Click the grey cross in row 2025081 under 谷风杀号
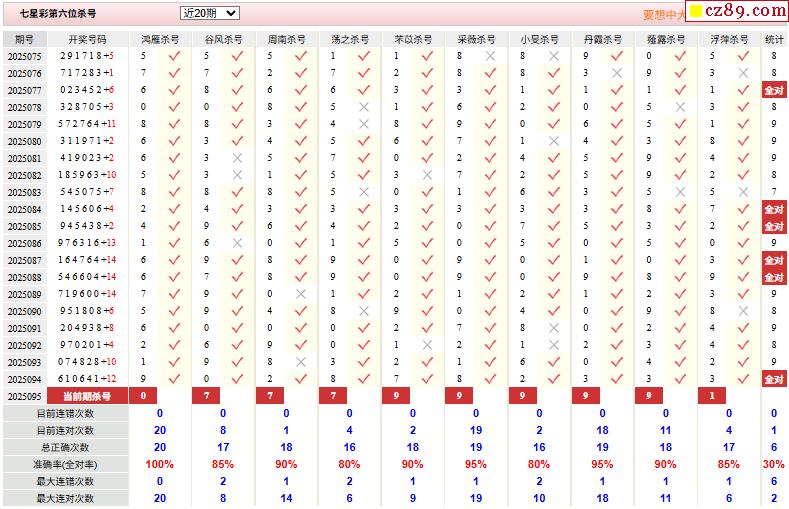Viewport: 789px width, 509px height. click(238, 158)
